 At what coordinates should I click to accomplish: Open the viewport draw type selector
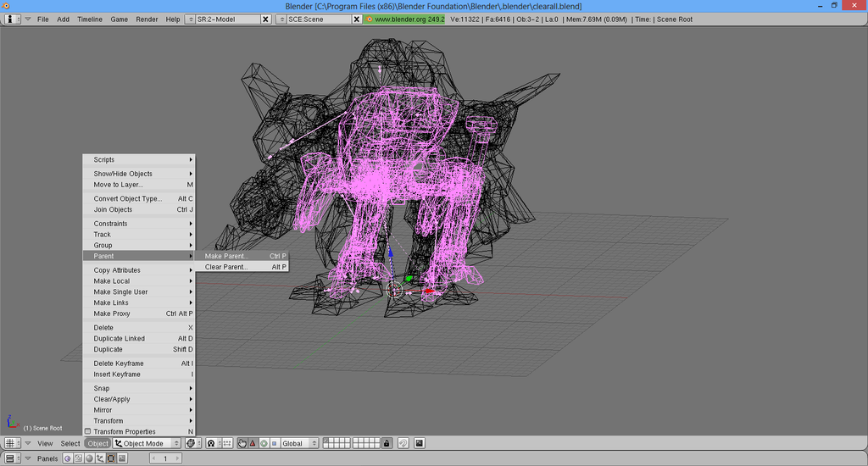pyautogui.click(x=192, y=443)
